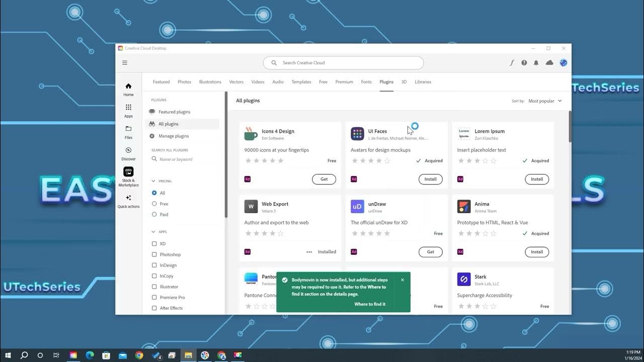Collapse the Pricing filter section
This screenshot has height=362, width=644.
tap(153, 181)
